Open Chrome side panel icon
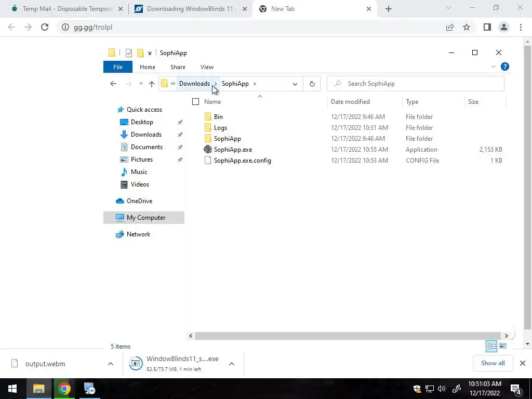Image resolution: width=532 pixels, height=399 pixels. tap(487, 27)
